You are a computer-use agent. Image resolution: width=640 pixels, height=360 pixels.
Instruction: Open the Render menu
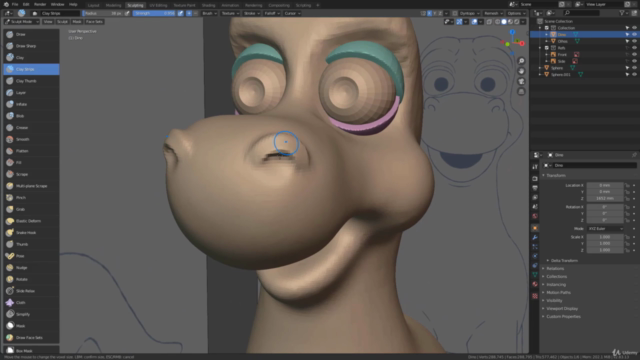(x=40, y=4)
